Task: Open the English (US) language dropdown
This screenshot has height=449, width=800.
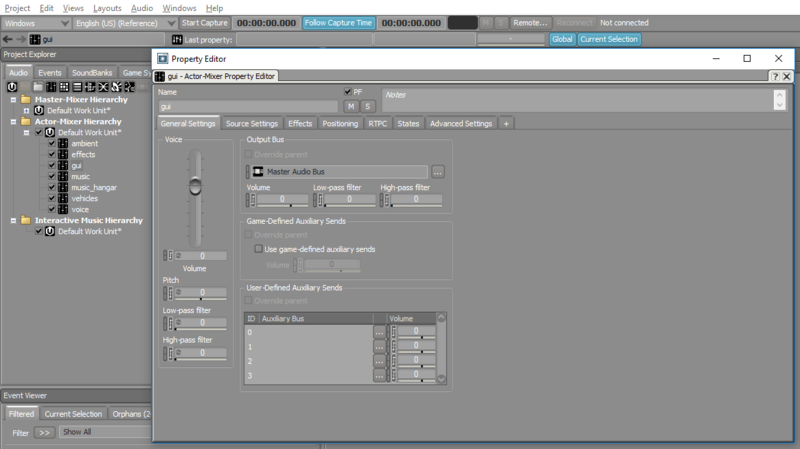Action: click(x=124, y=23)
